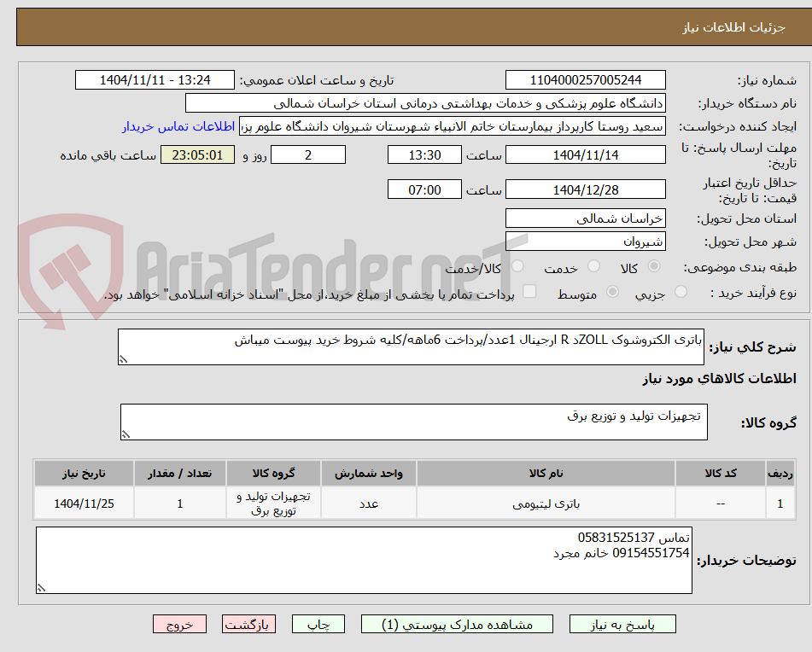Click the delivery city field شیروان
The width and height of the screenshot is (812, 652).
[x=585, y=242]
